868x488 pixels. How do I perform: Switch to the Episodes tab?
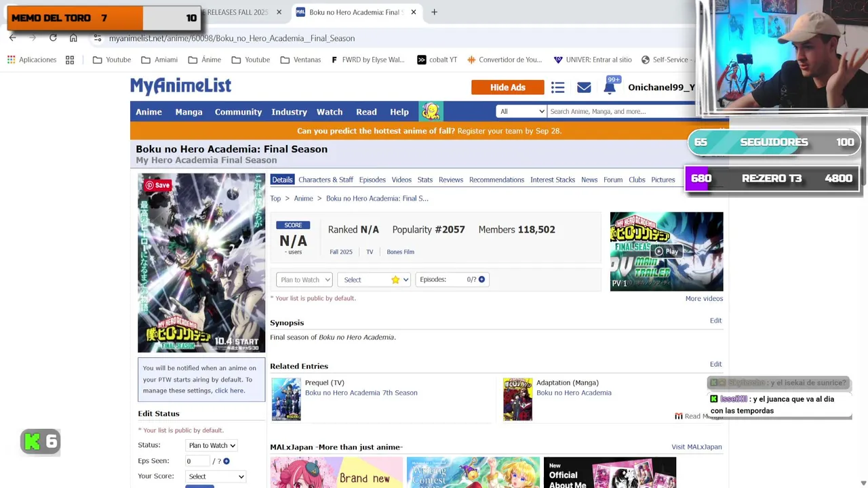coord(372,180)
